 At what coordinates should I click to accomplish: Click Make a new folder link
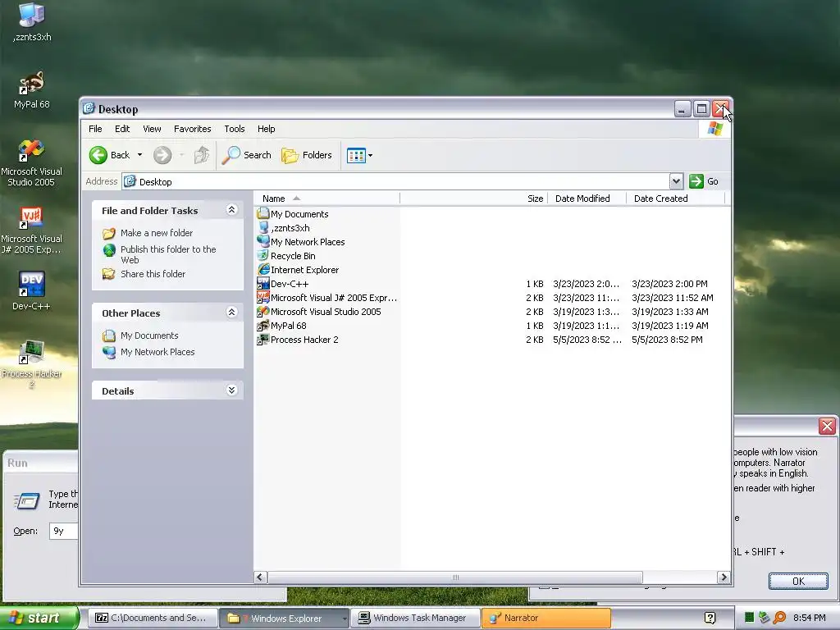[157, 232]
